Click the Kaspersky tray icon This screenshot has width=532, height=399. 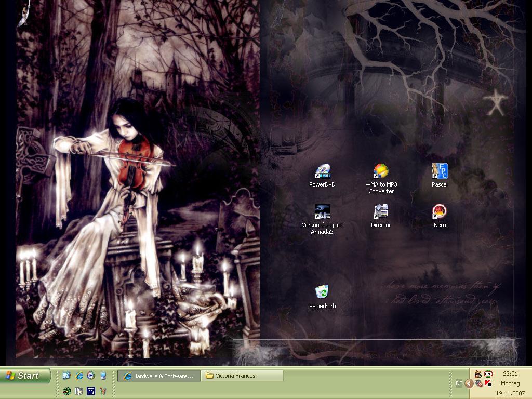(488, 383)
